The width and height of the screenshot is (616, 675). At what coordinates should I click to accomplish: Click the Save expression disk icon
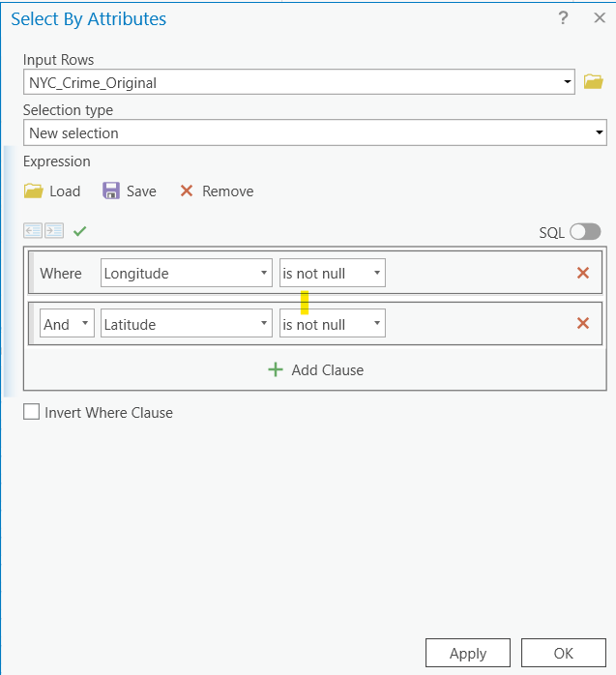pos(111,191)
